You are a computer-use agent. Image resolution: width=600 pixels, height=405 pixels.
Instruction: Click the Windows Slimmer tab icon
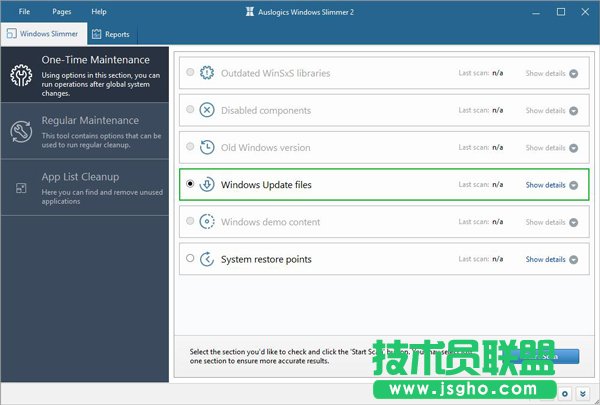pyautogui.click(x=11, y=34)
